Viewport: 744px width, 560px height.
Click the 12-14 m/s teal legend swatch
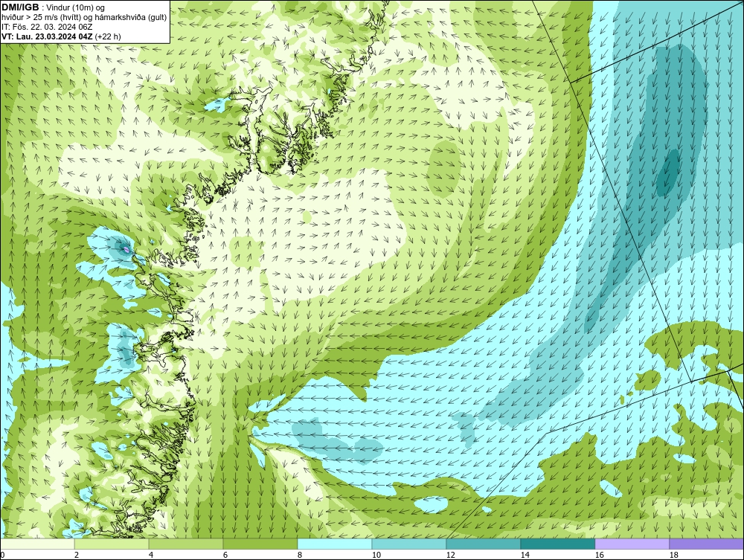(x=483, y=544)
